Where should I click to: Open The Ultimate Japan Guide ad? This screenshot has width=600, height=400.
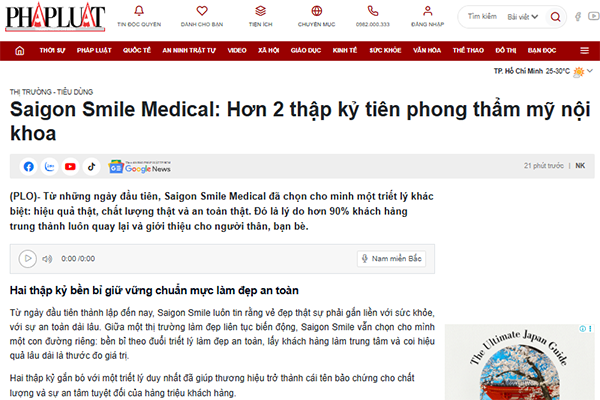[519, 362]
